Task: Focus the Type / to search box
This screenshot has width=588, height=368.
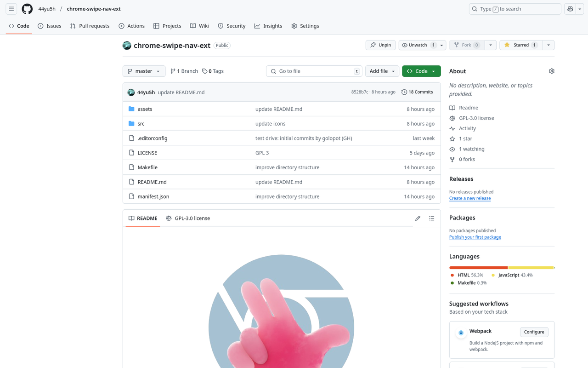Action: pyautogui.click(x=515, y=9)
